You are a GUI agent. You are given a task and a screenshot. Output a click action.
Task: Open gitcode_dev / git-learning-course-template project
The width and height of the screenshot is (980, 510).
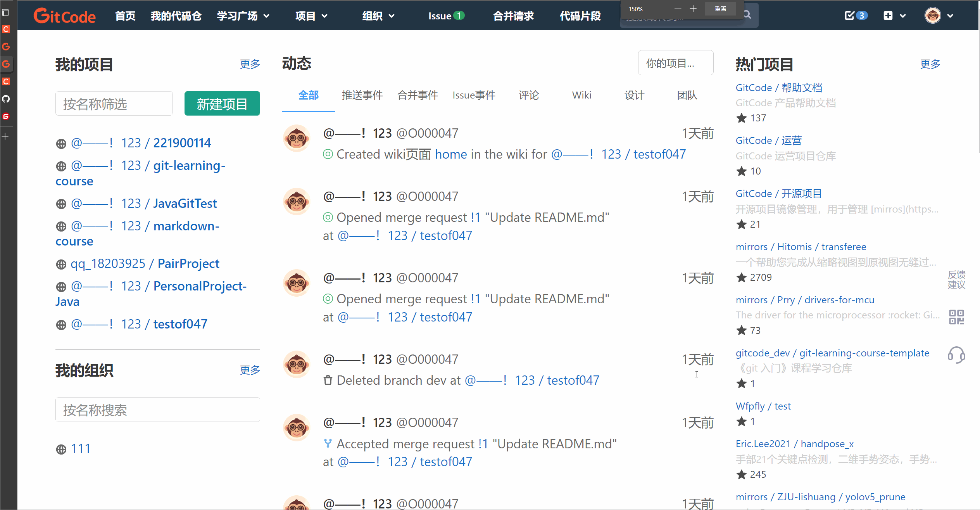833,353
